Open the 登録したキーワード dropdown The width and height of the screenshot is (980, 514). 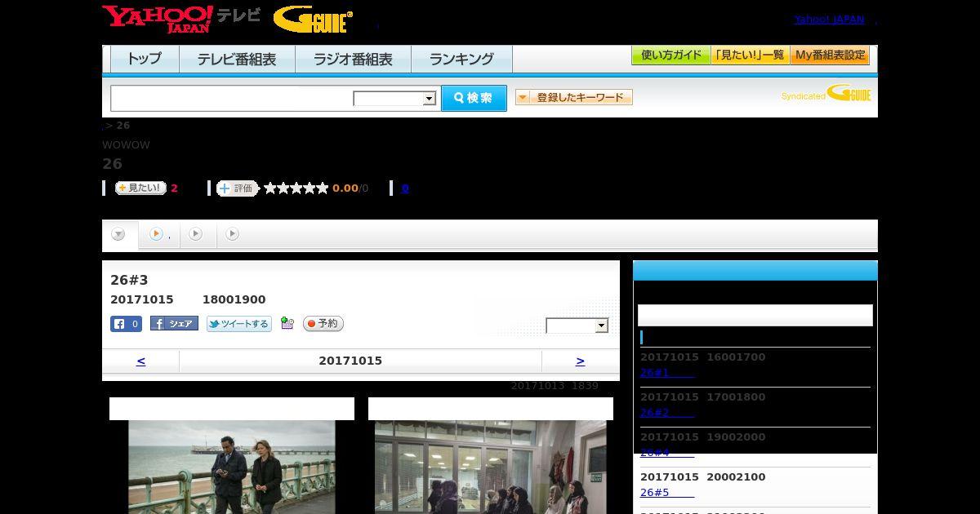[574, 97]
